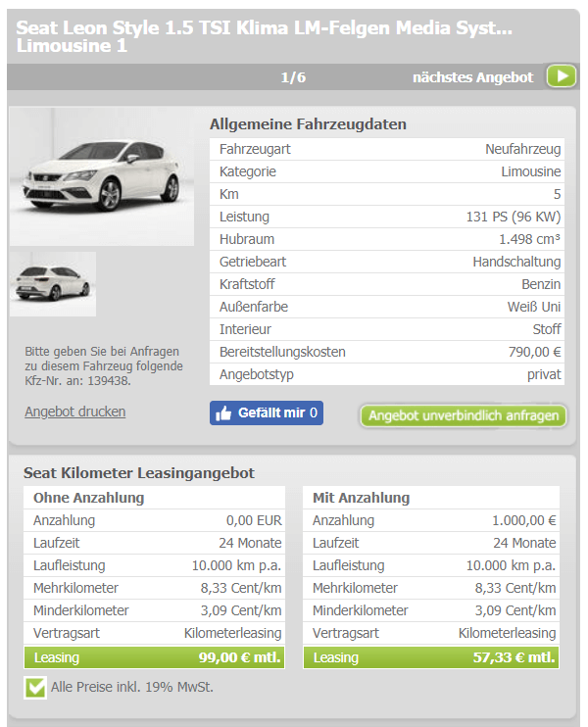Click the Ohne Anzahlung column header

click(x=88, y=498)
